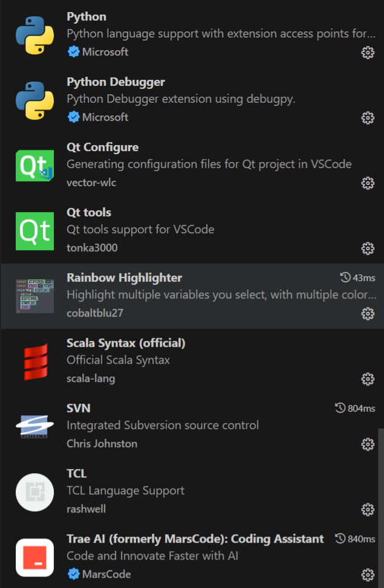The width and height of the screenshot is (384, 588).
Task: Click 'Integrated Subversion source control' description
Action: point(163,425)
